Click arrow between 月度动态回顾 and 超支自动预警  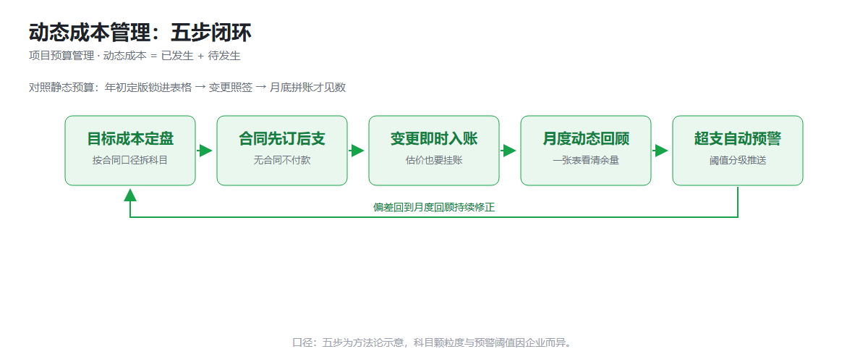(x=661, y=151)
